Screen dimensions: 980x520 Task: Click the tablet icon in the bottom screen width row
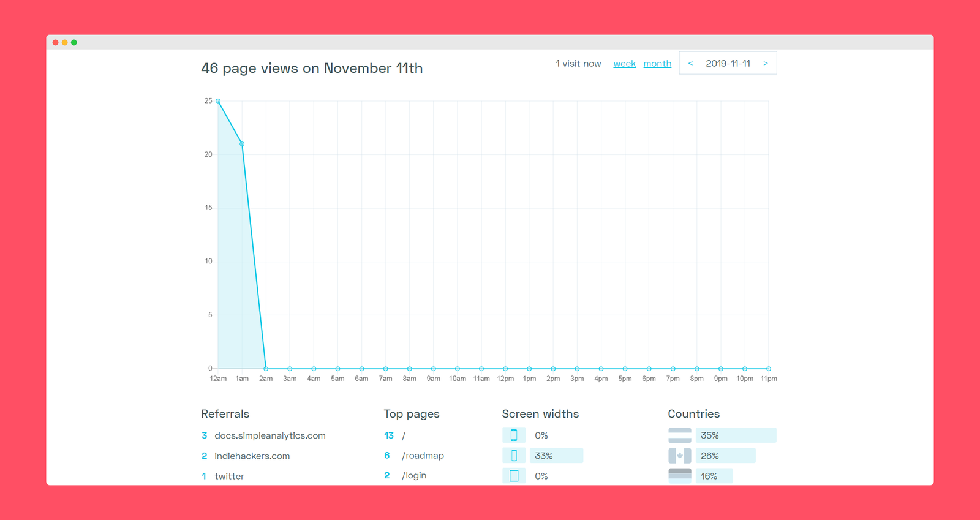click(x=514, y=476)
